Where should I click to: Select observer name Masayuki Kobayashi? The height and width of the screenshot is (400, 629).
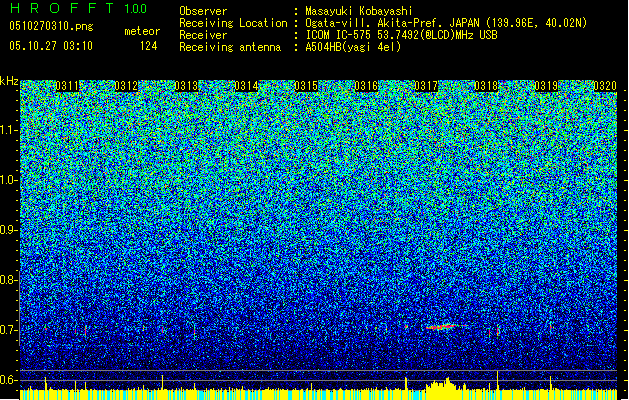point(359,11)
